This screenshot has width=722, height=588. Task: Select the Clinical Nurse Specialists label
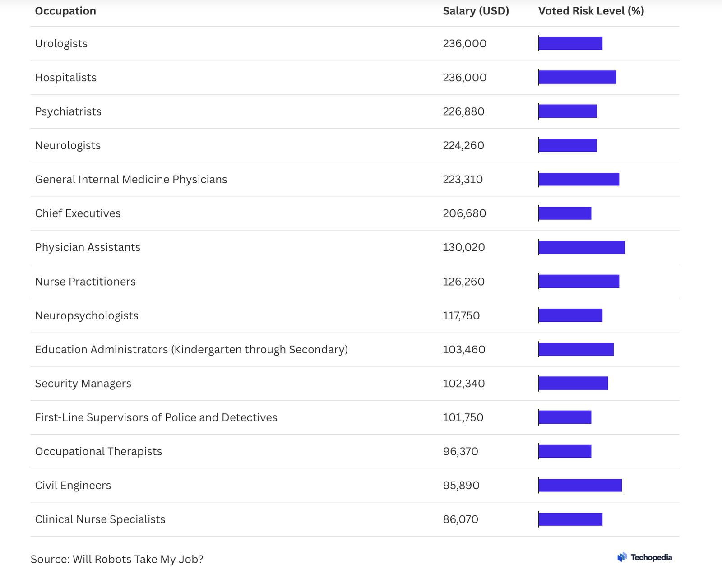pos(100,519)
